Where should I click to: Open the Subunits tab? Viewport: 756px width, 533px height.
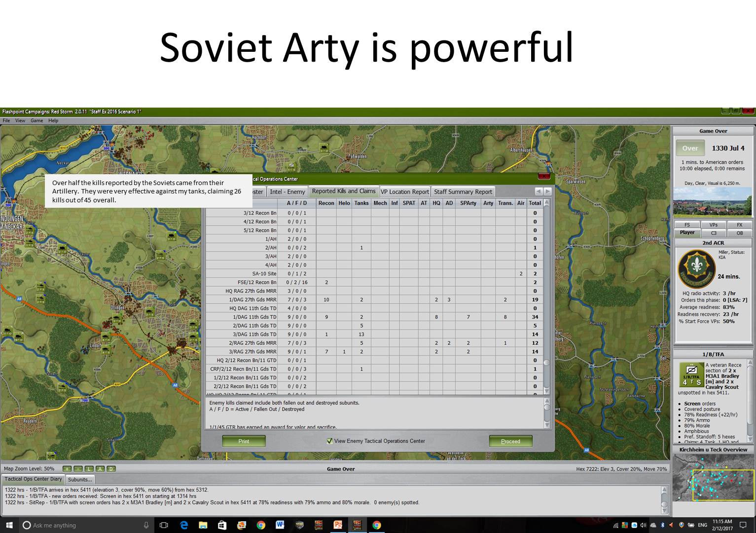(80, 480)
